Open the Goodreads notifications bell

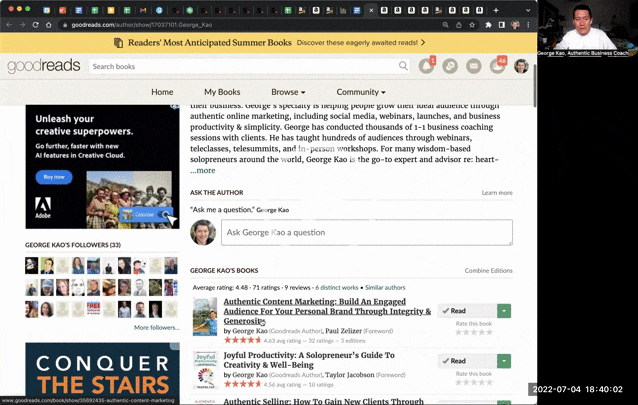[426, 66]
